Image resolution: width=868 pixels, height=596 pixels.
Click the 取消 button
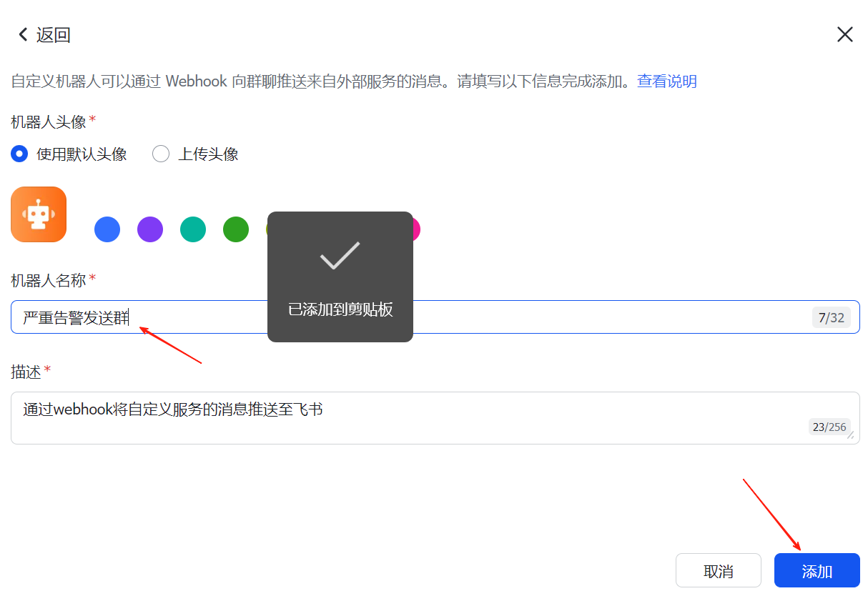[719, 570]
